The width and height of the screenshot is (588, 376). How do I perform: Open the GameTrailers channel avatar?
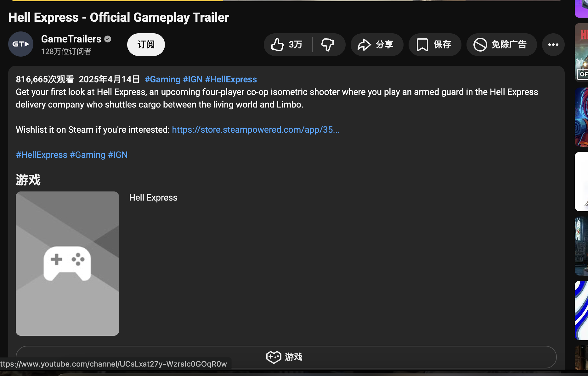(21, 44)
